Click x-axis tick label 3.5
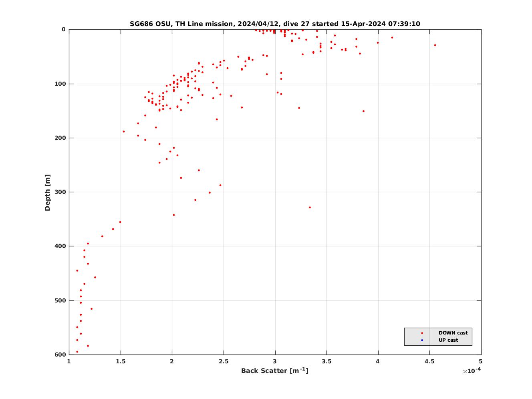This screenshot has width=532, height=399. pos(326,362)
